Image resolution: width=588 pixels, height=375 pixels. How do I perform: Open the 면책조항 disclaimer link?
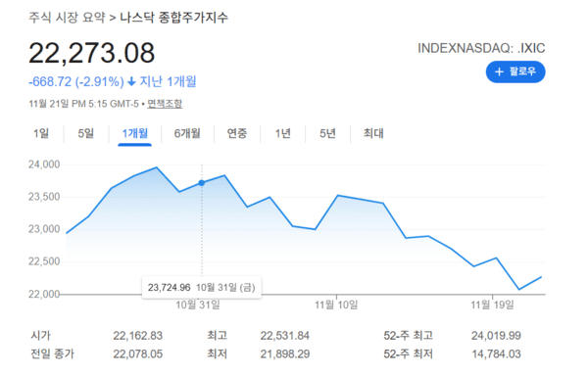tap(165, 104)
